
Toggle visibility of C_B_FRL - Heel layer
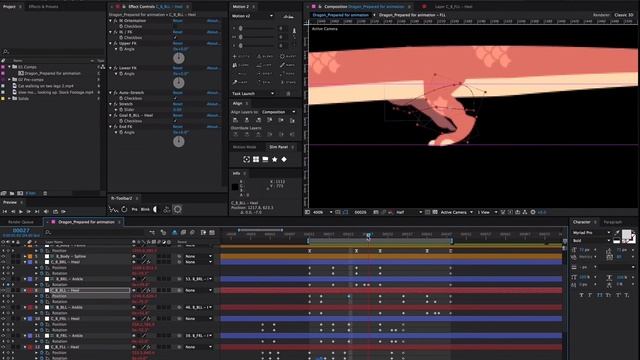coord(3,319)
